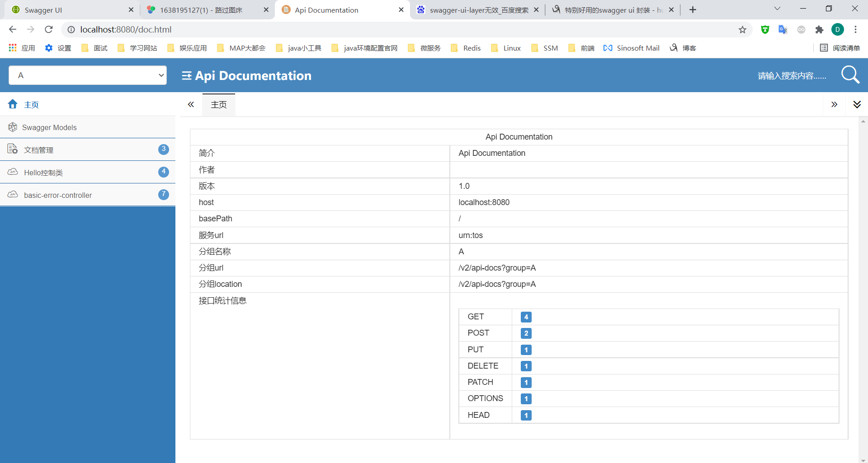Open the group select dropdown showing A
868x463 pixels.
(x=88, y=75)
